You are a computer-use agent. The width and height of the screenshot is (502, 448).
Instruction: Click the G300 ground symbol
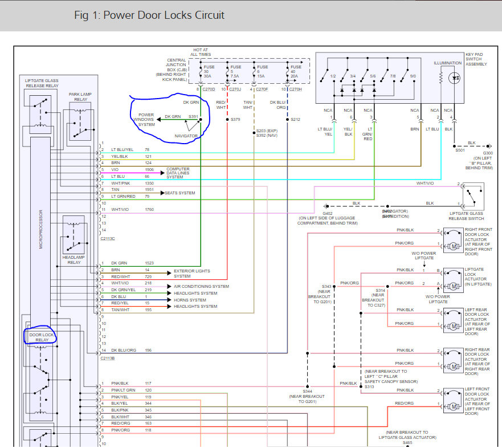[488, 146]
